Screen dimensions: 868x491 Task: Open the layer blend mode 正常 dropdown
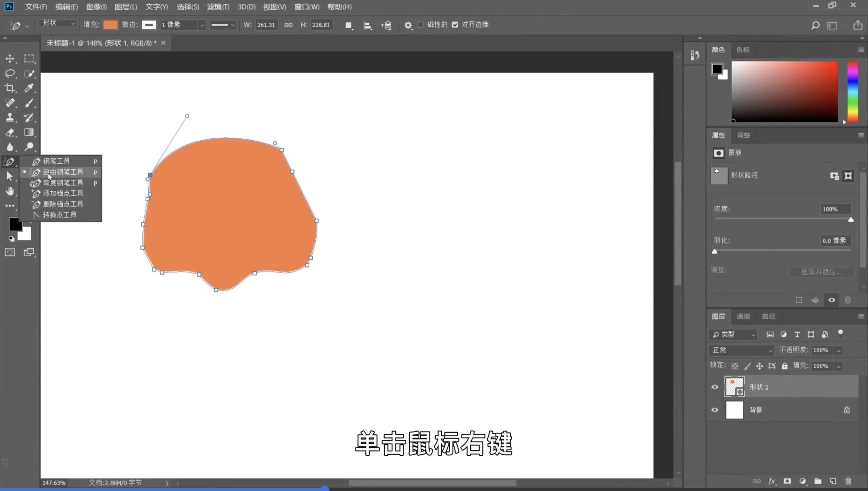(x=742, y=350)
